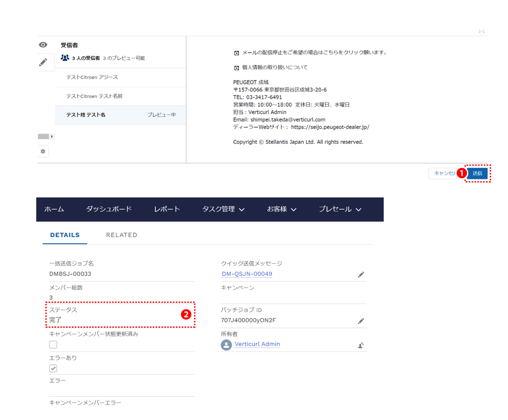508x420 pixels.
Task: Toggle キャンペーンメンバー状態更新済み checkbox
Action: tap(53, 344)
